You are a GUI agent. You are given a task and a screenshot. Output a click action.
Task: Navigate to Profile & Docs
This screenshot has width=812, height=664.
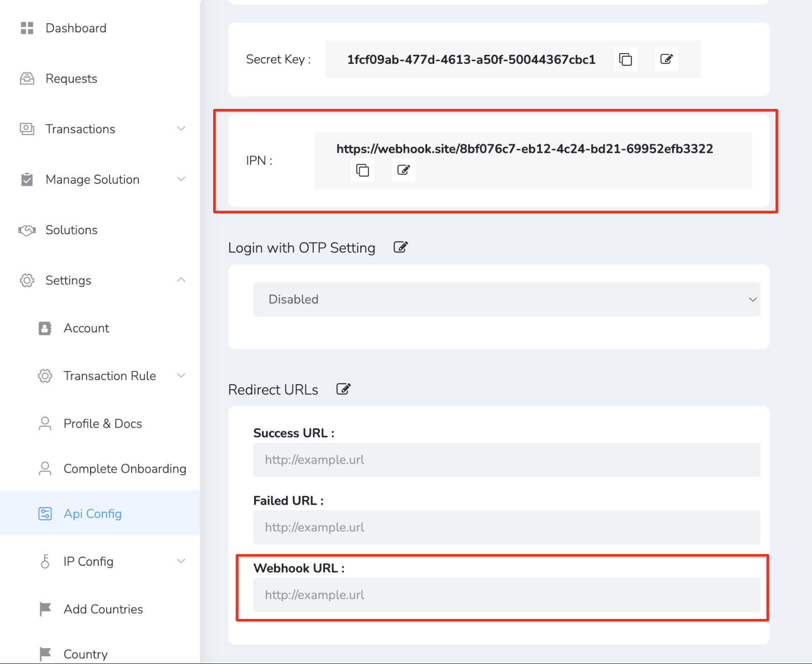(102, 424)
